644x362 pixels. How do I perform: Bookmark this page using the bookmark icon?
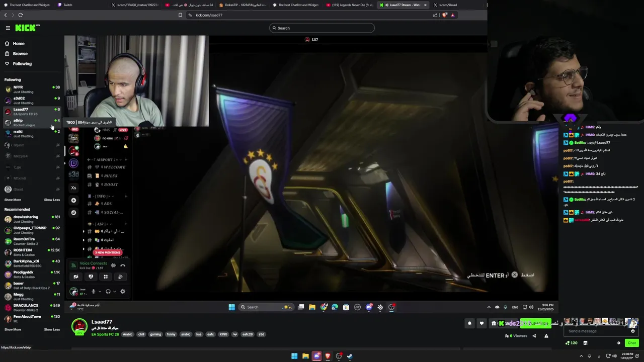[180, 15]
